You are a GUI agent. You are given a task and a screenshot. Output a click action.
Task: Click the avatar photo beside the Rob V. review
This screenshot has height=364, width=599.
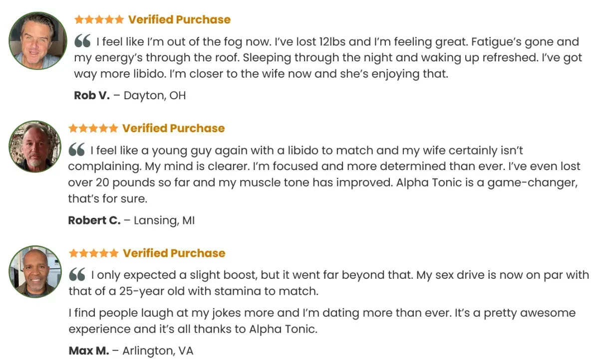[37, 41]
